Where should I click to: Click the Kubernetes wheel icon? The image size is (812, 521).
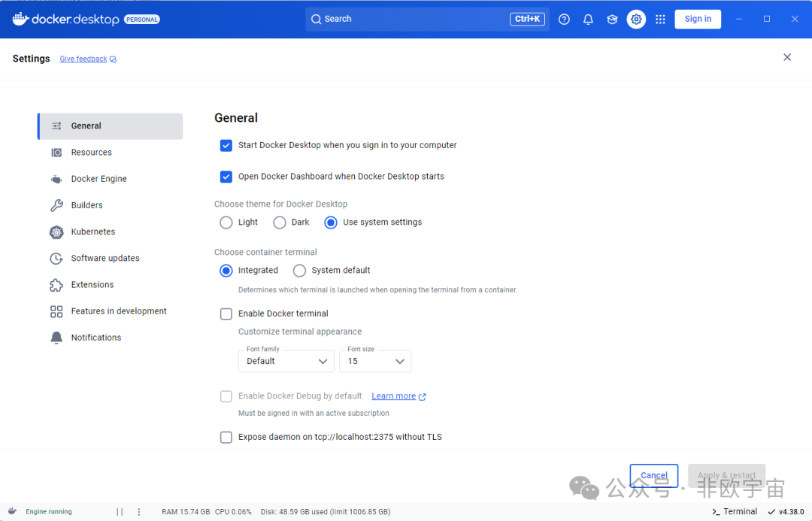point(56,232)
